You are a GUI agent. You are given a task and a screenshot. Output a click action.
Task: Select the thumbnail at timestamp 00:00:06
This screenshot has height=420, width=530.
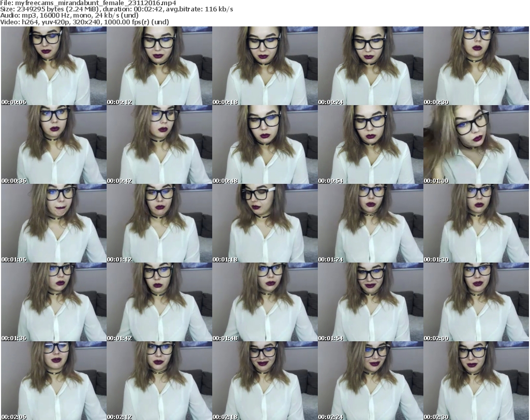pos(54,66)
